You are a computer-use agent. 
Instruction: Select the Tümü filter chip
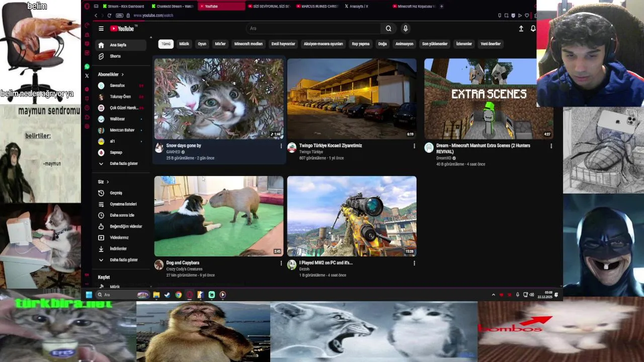[x=166, y=44]
